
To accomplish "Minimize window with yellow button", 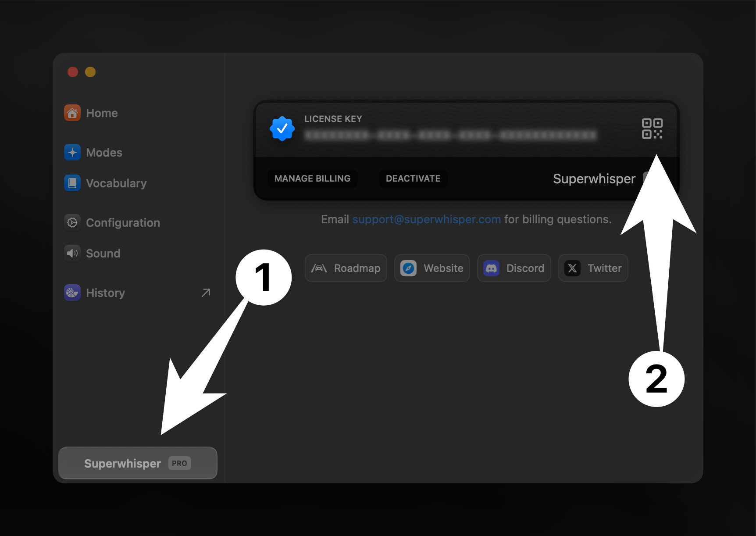I will pyautogui.click(x=90, y=72).
